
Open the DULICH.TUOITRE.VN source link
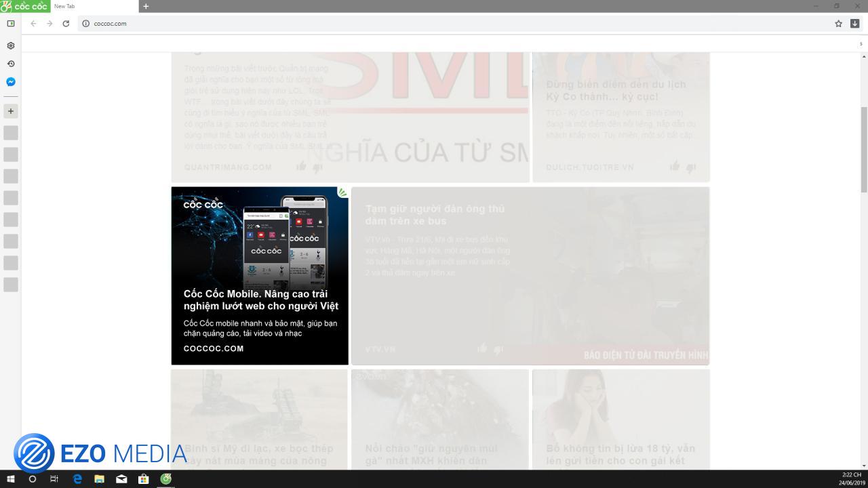point(590,167)
